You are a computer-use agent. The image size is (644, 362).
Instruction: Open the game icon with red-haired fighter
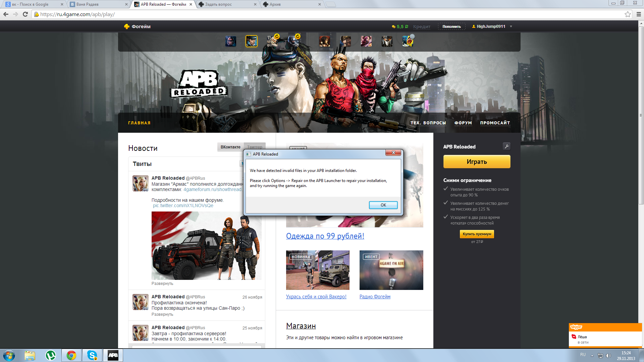pyautogui.click(x=324, y=41)
